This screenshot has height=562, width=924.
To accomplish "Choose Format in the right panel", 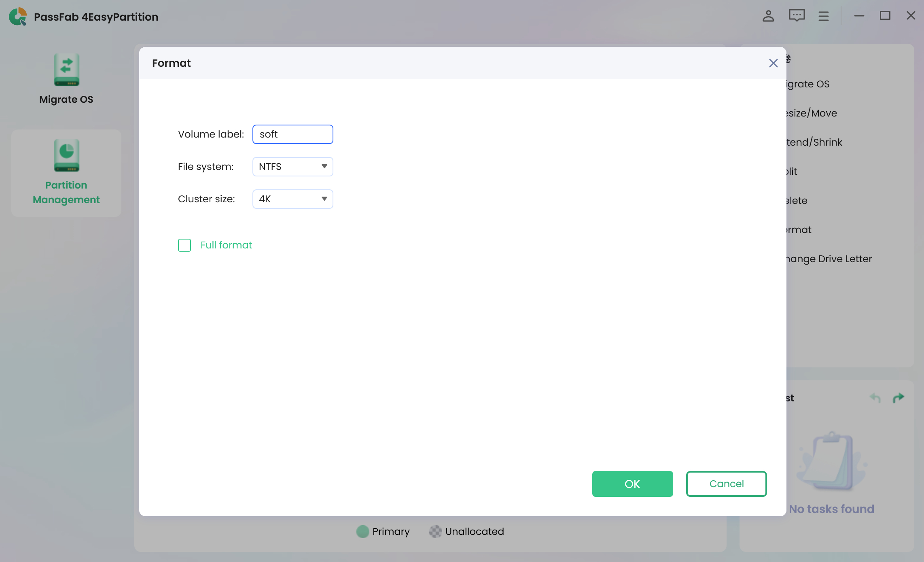I will tap(799, 230).
